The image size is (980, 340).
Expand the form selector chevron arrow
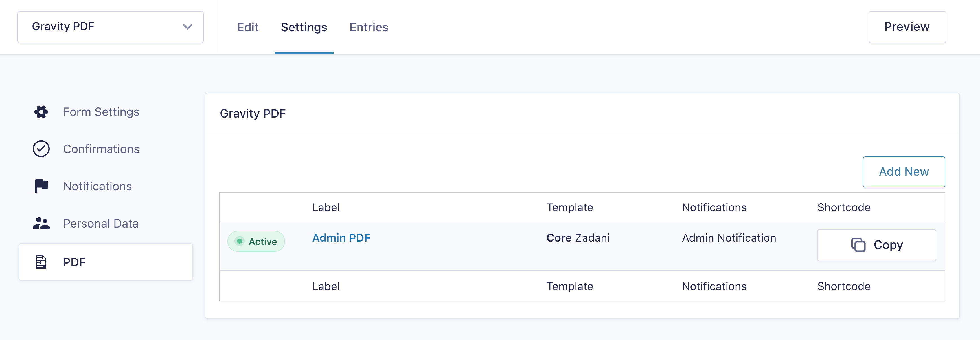point(188,27)
